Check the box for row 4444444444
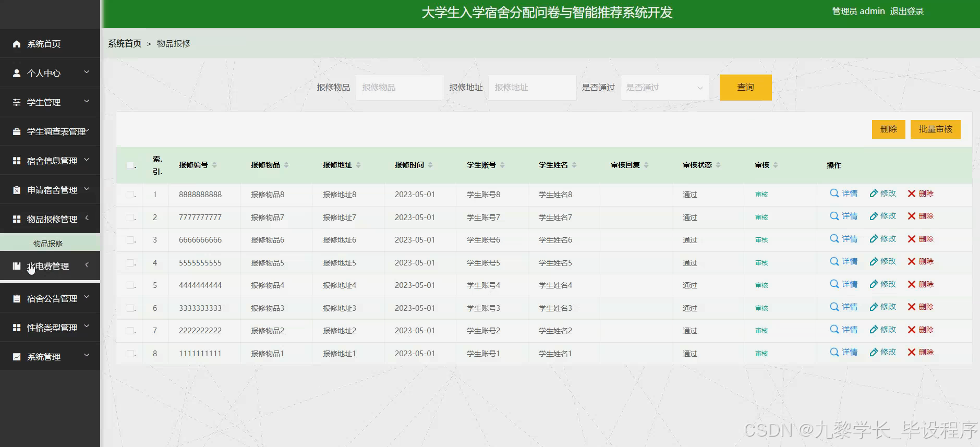The width and height of the screenshot is (980, 447). pos(130,285)
